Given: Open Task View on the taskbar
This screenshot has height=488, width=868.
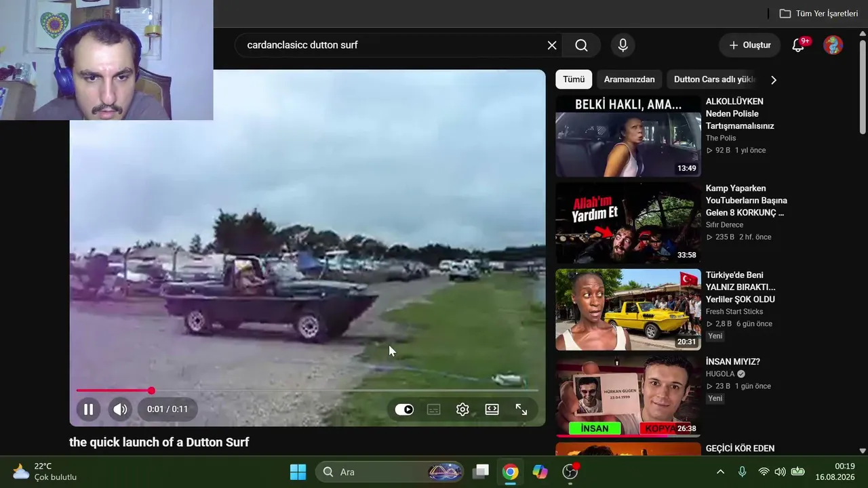Looking at the screenshot, I should click(x=481, y=472).
